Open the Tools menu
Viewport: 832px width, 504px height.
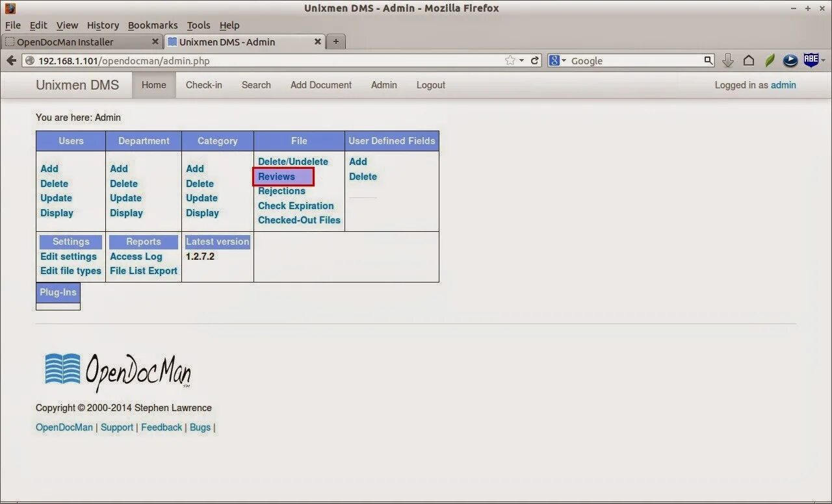pyautogui.click(x=198, y=25)
